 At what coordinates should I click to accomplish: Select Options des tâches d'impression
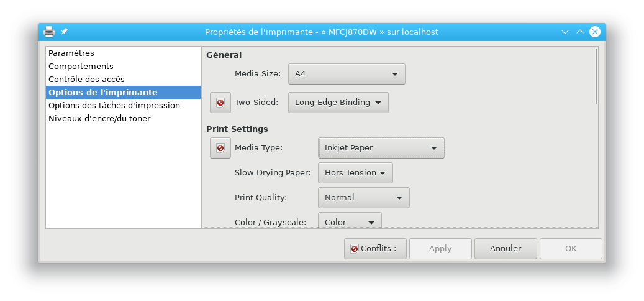[x=123, y=105]
